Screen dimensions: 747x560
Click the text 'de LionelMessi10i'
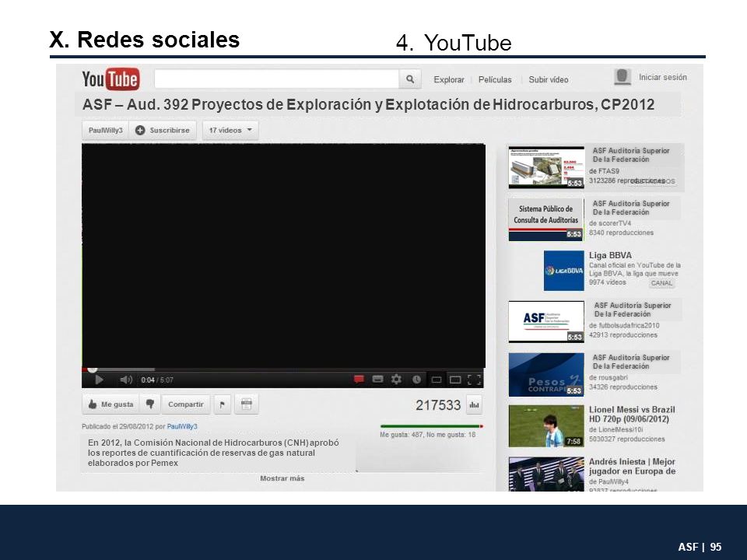pos(616,429)
